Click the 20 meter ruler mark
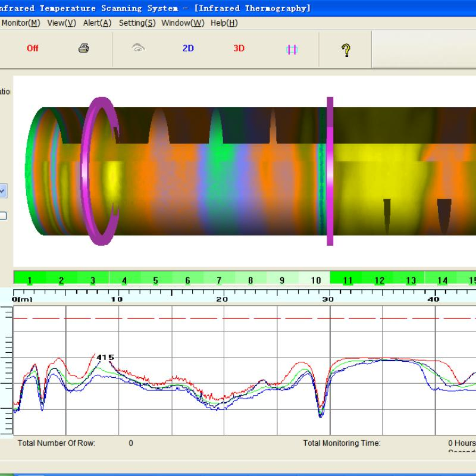This screenshot has width=476, height=476. click(222, 299)
